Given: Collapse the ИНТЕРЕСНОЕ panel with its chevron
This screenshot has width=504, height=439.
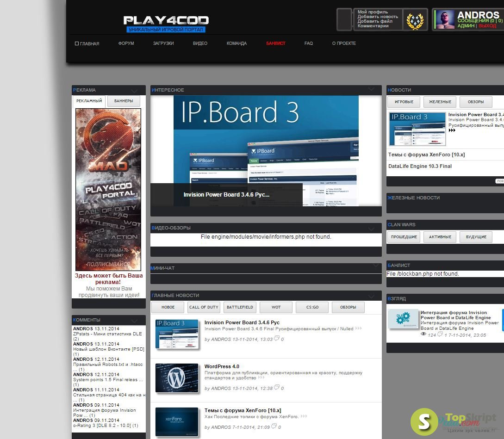Looking at the screenshot, I should click(x=372, y=89).
